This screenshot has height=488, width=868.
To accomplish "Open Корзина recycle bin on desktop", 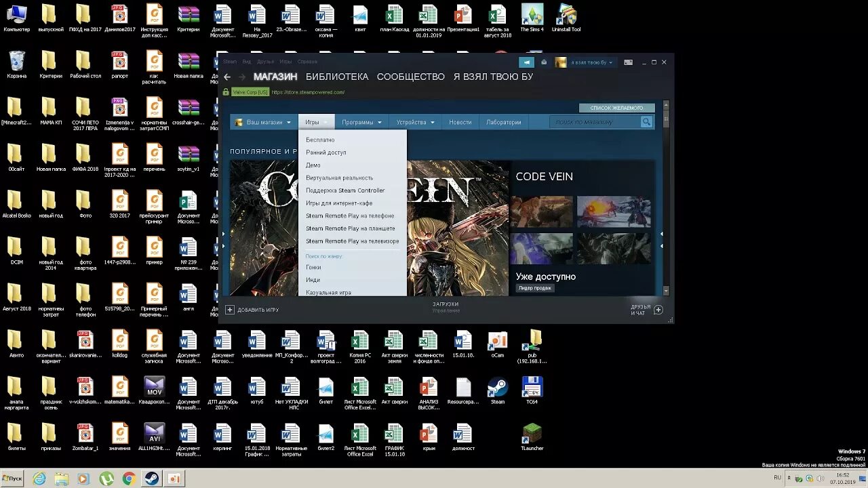I will (x=17, y=65).
